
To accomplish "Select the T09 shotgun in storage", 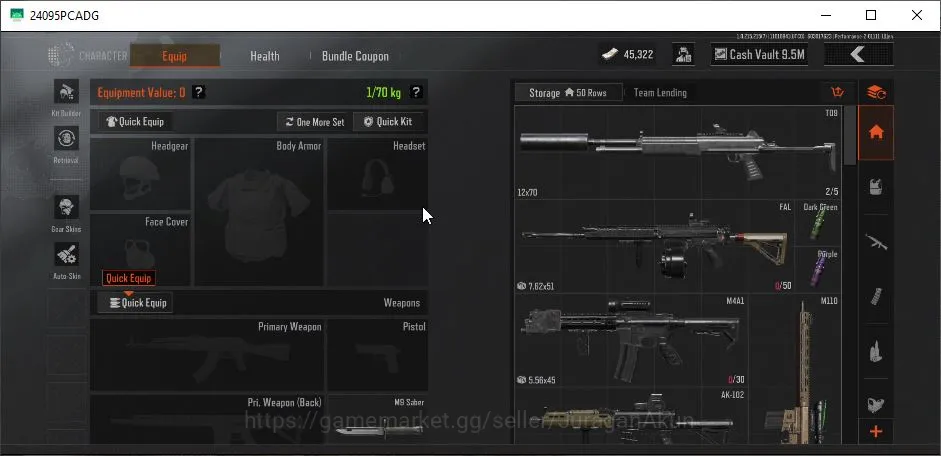I will [x=678, y=152].
